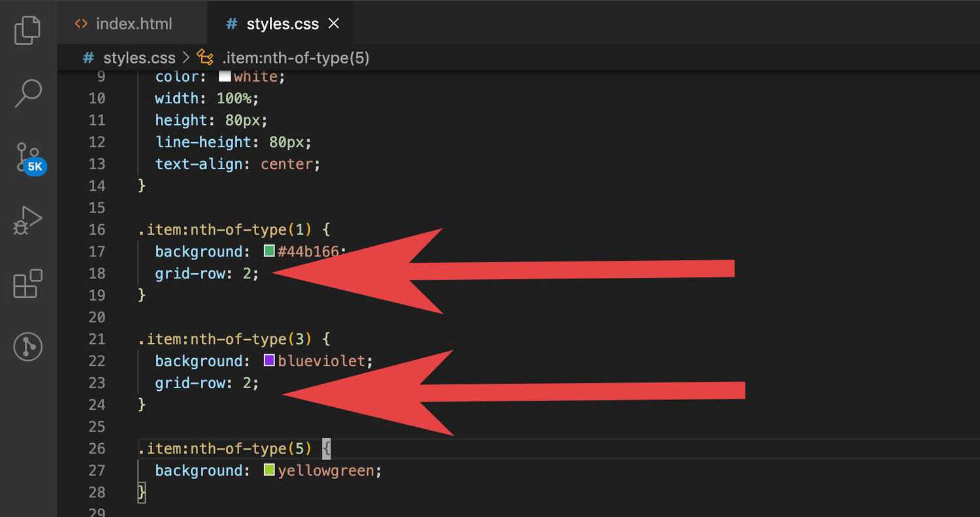Open the #44b166 green color swatch

[x=269, y=251]
